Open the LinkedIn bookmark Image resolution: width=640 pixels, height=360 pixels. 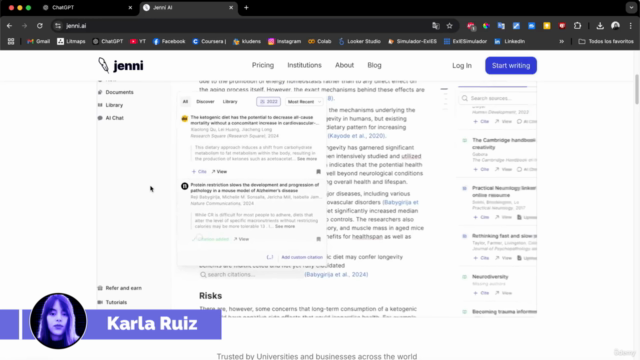click(509, 41)
